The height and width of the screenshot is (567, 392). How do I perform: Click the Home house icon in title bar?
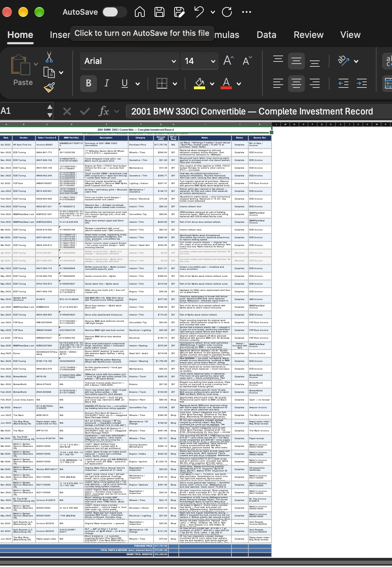pyautogui.click(x=140, y=12)
